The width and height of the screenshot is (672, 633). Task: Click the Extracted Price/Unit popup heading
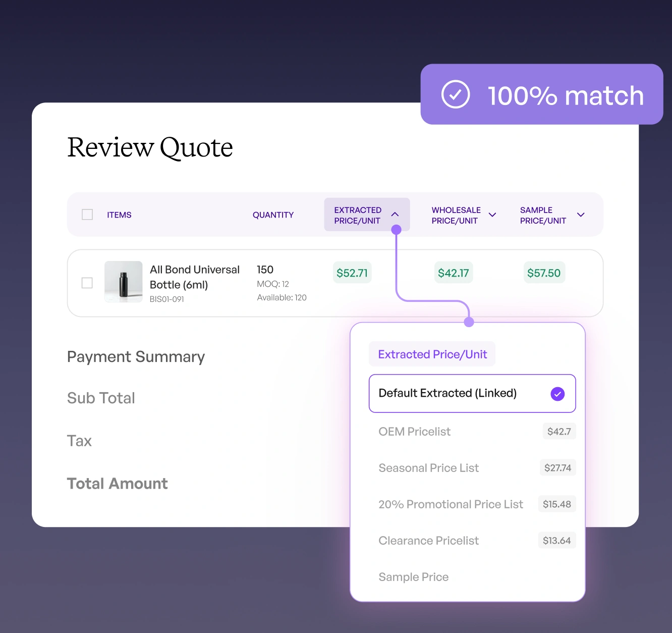[432, 354]
